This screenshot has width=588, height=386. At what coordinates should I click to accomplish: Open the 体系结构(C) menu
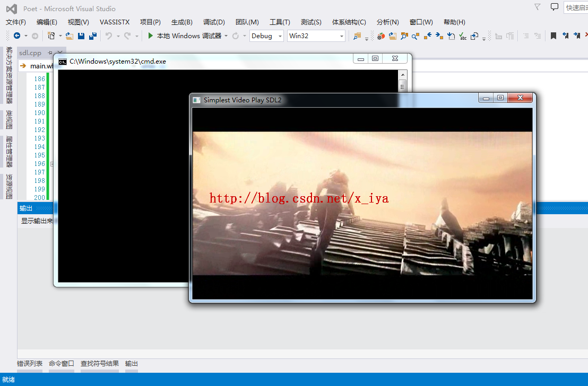coord(349,22)
